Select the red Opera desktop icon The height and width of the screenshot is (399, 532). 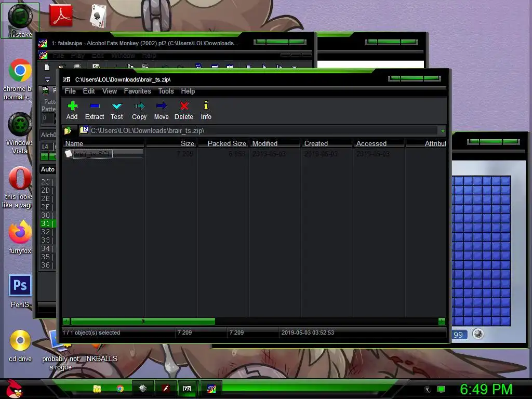[20, 187]
